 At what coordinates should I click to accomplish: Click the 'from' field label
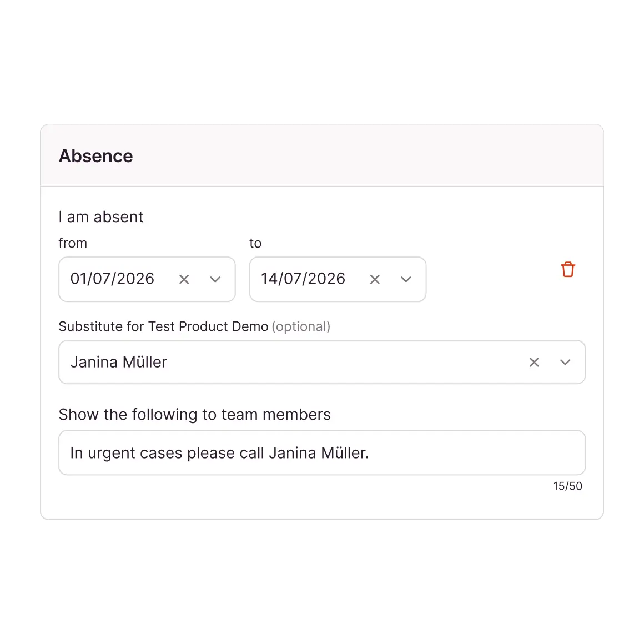(73, 243)
